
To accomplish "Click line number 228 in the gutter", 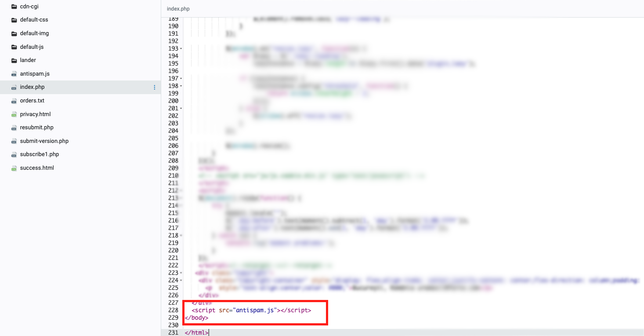I will (x=173, y=310).
